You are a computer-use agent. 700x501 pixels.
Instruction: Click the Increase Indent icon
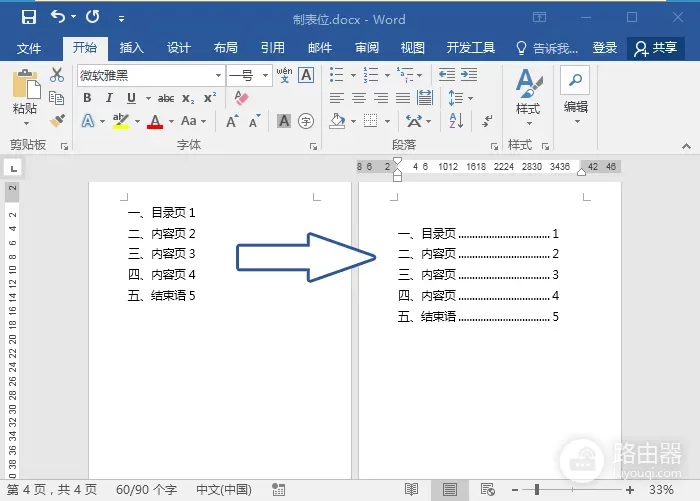(x=468, y=76)
